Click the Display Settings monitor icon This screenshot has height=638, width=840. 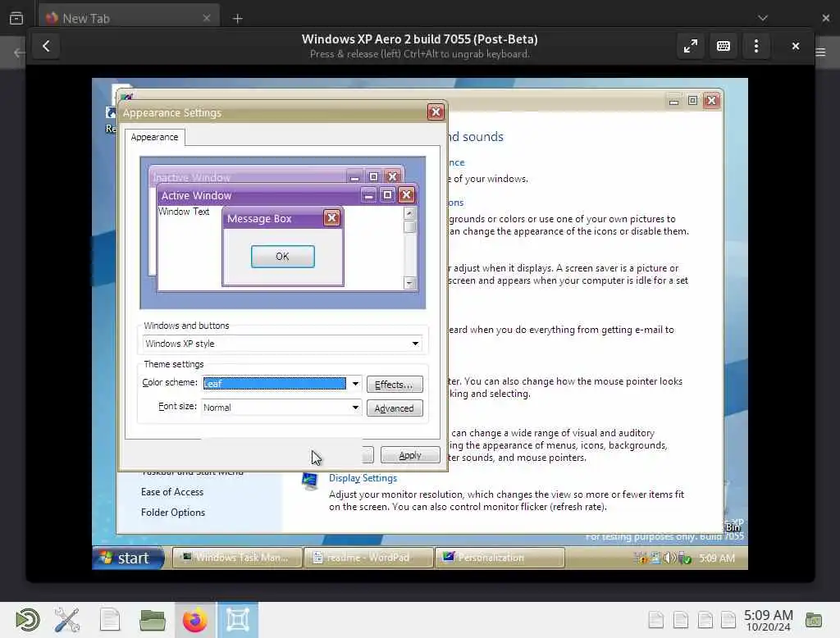[309, 481]
